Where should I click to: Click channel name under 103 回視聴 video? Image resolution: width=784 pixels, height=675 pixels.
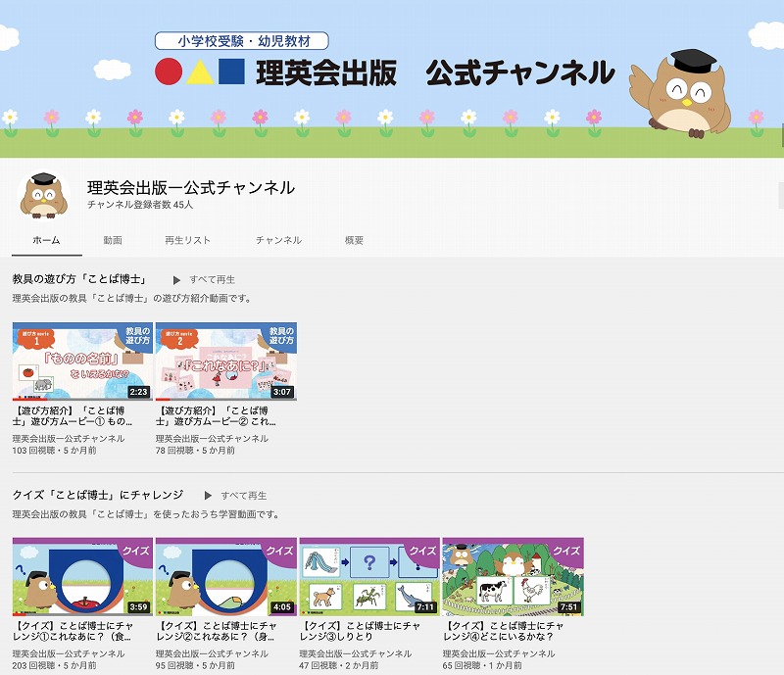(x=69, y=439)
